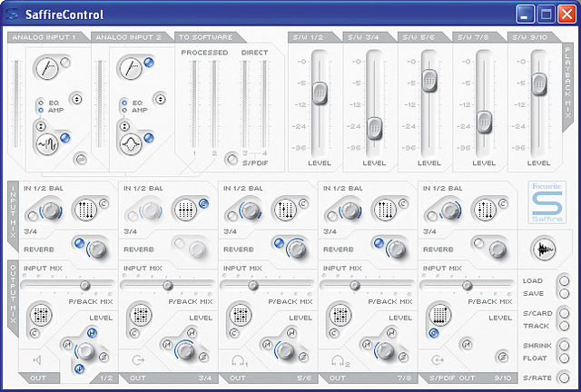This screenshot has width=581, height=392.
Task: Click the LEVEL knob for OUT 5/6
Action: [285, 350]
